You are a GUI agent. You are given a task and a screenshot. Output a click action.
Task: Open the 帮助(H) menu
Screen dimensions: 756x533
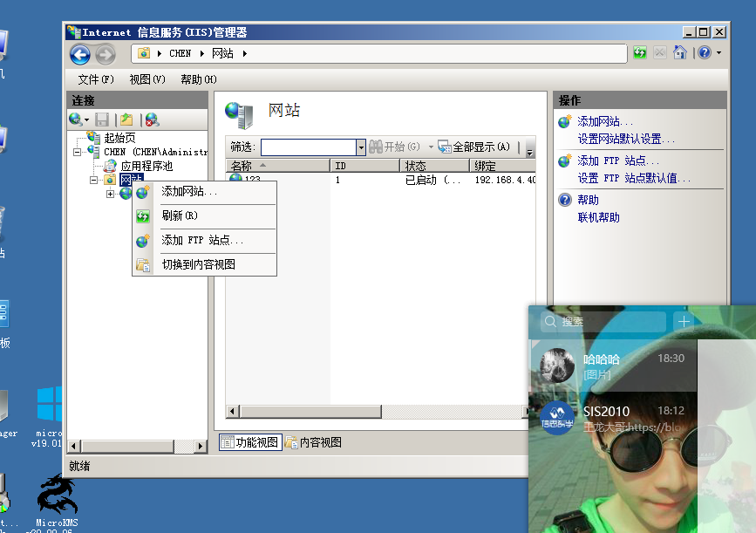pyautogui.click(x=199, y=79)
